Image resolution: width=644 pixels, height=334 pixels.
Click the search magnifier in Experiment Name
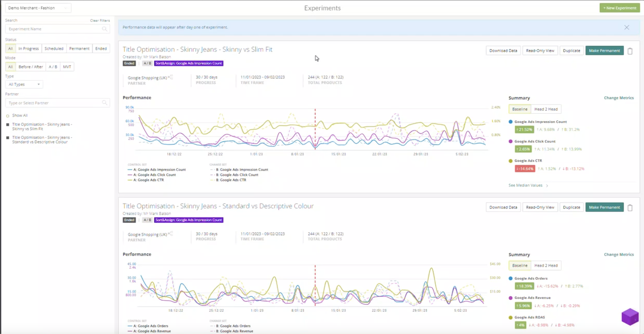click(x=104, y=29)
